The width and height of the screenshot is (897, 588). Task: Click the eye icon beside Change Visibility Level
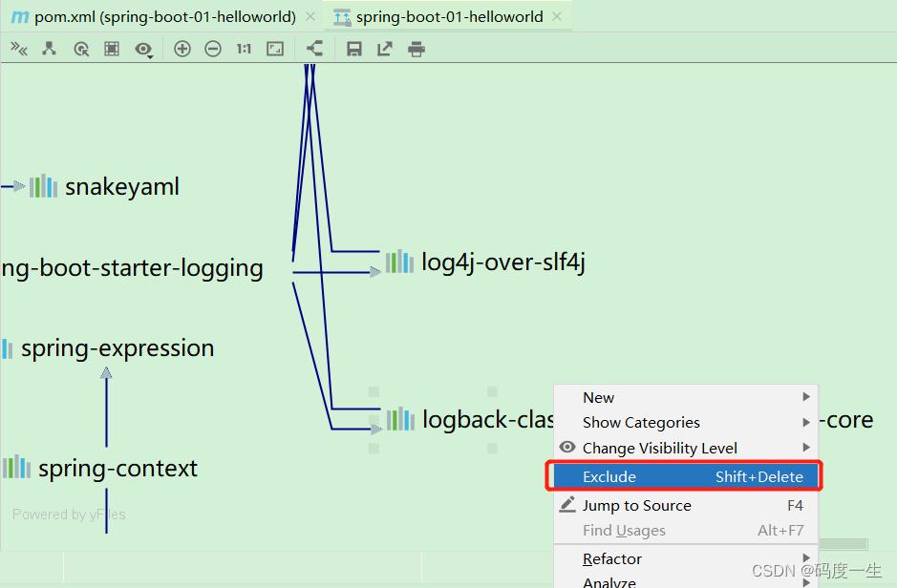pyautogui.click(x=566, y=447)
